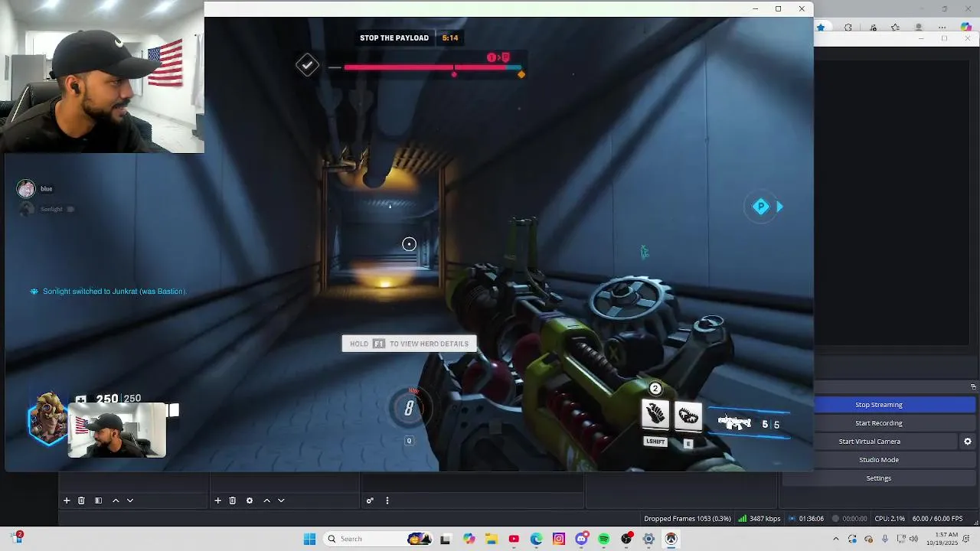Open the Copilot icon in Edge toolbar

point(966,28)
